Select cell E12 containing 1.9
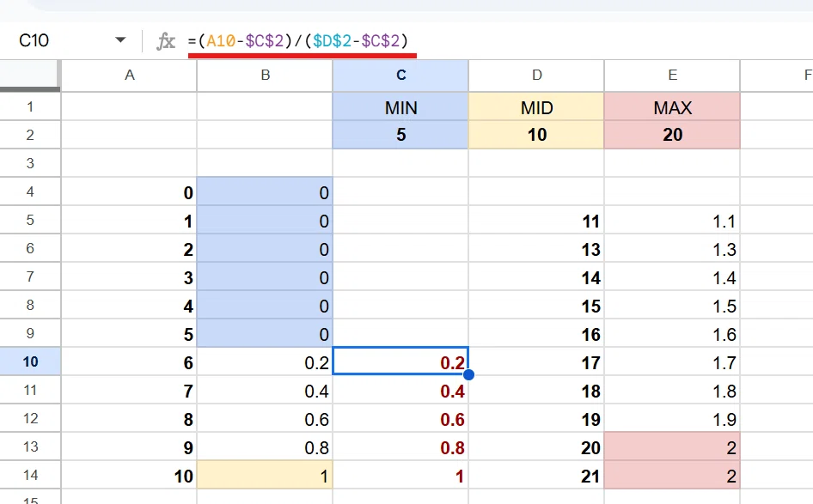This screenshot has height=504, width=813. (x=673, y=418)
